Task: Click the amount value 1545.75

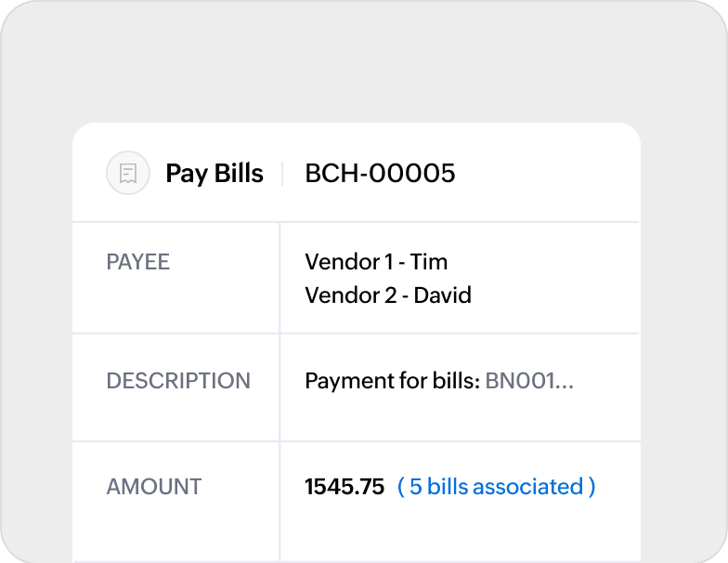Action: coord(344,487)
